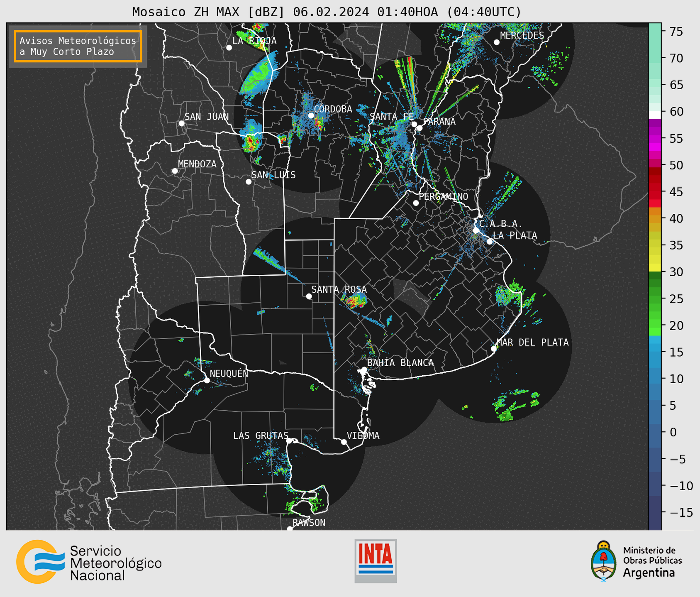The width and height of the screenshot is (700, 597).
Task: Click the 25 dBZ green band on color scale
Action: [655, 299]
